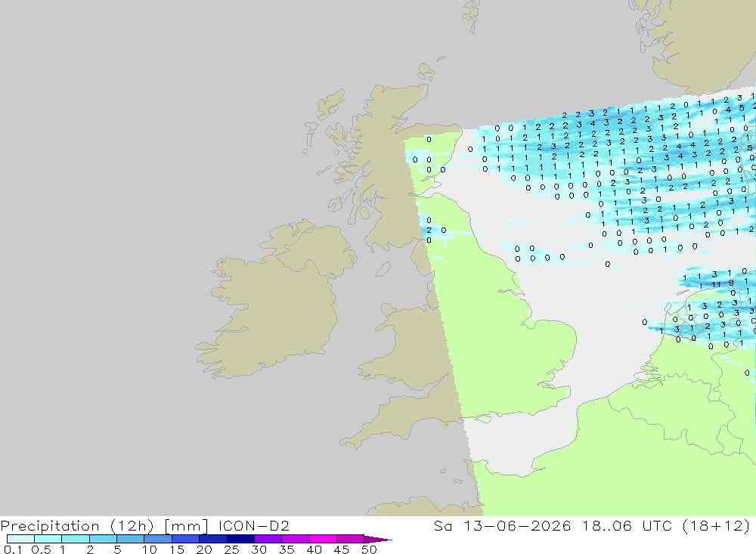Select the 40–45 mm magenta legend swatch
The width and height of the screenshot is (756, 554).
tap(323, 539)
